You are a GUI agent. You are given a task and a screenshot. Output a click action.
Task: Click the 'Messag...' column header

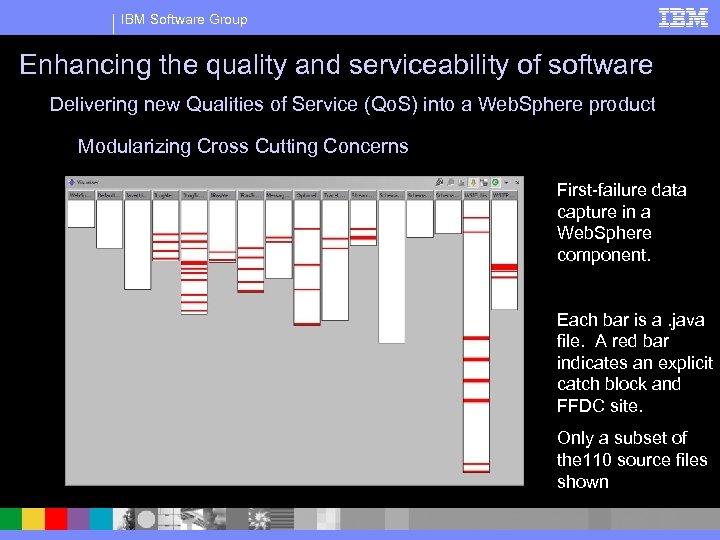click(279, 196)
